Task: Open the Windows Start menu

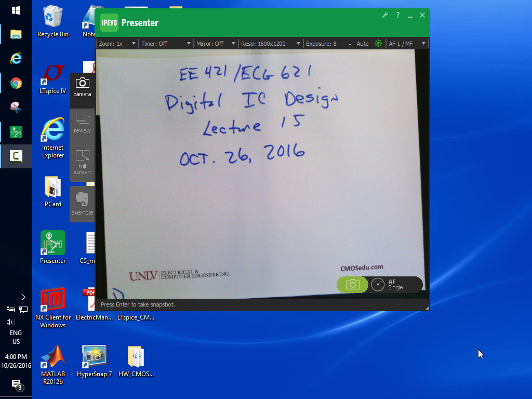Action: [16, 10]
